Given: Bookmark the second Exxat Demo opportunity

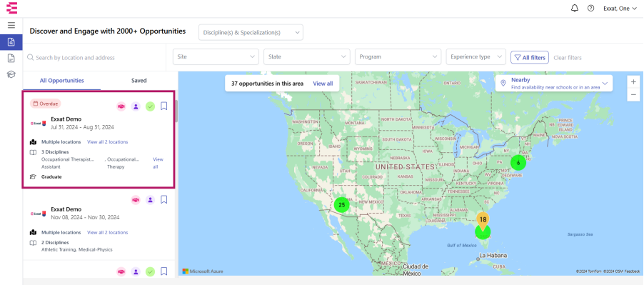Looking at the screenshot, I should 164,199.
